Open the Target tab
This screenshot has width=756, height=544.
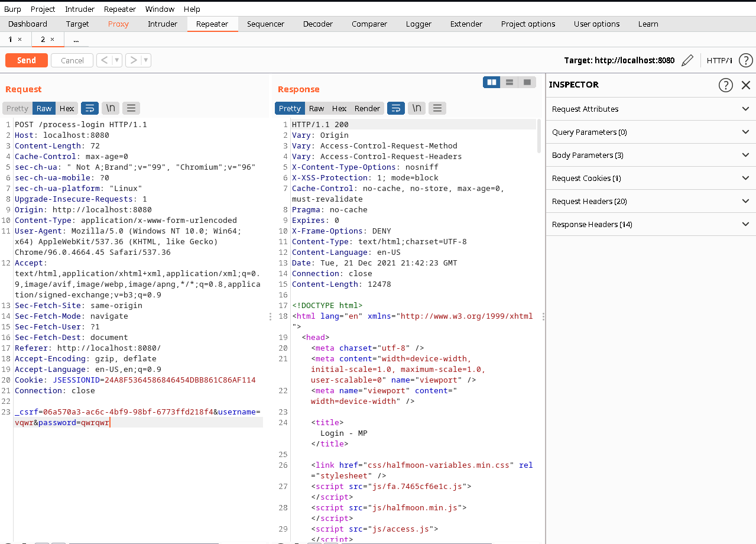[x=77, y=24]
